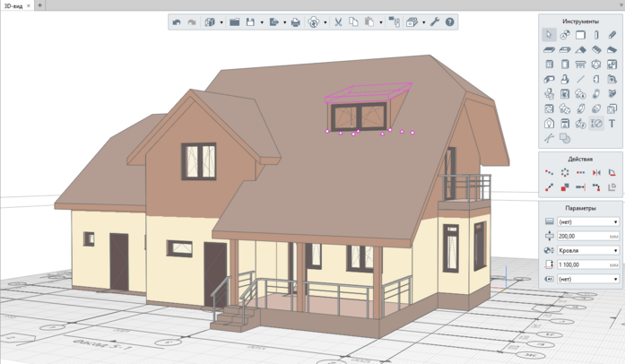Select the rectangle wall tool
Viewport: 625px width, 364px height.
pos(580,35)
